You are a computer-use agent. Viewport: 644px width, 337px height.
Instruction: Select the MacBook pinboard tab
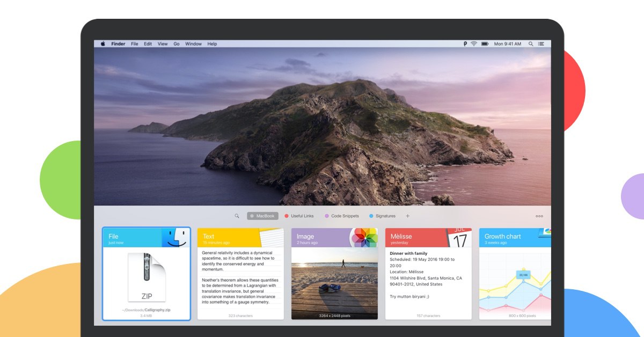click(x=262, y=216)
